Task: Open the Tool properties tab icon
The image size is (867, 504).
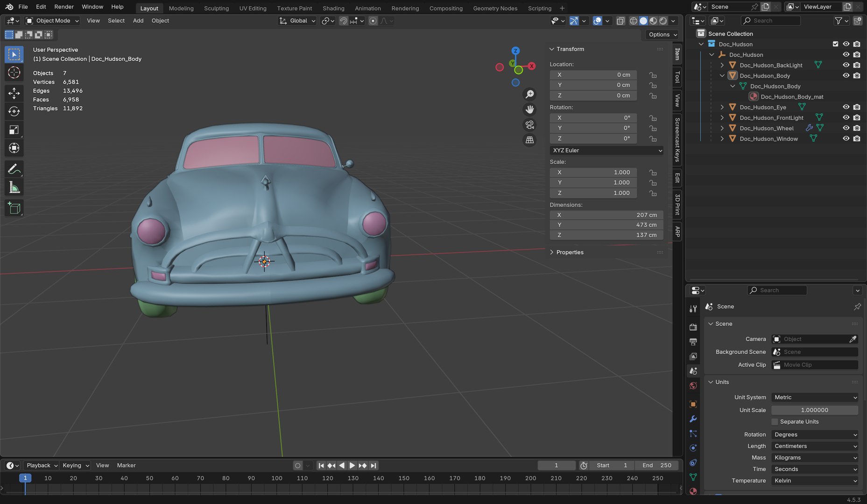Action: 693,308
